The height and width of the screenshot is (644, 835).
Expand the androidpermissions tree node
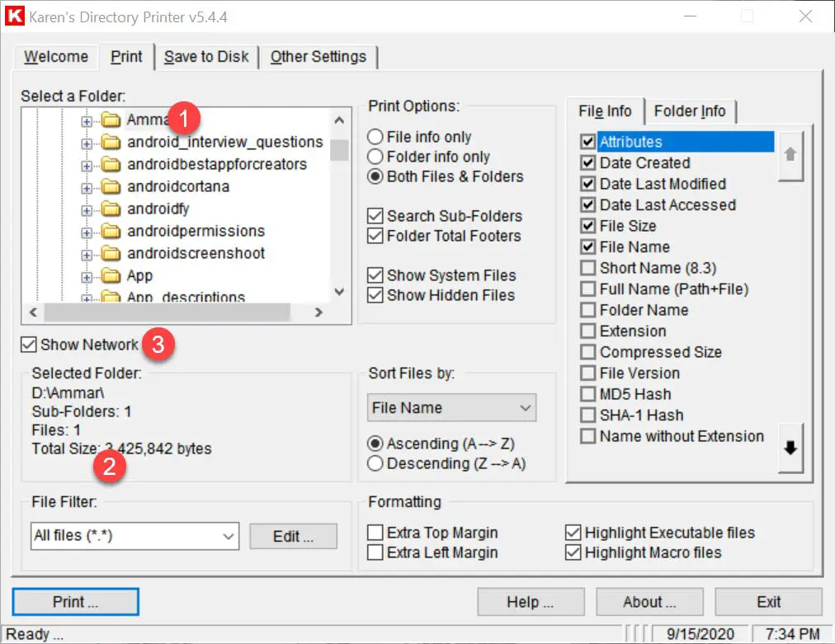tap(87, 233)
